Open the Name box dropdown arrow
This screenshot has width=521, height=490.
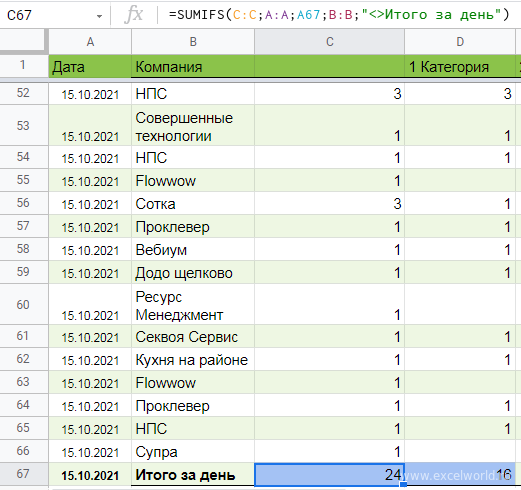tap(99, 16)
